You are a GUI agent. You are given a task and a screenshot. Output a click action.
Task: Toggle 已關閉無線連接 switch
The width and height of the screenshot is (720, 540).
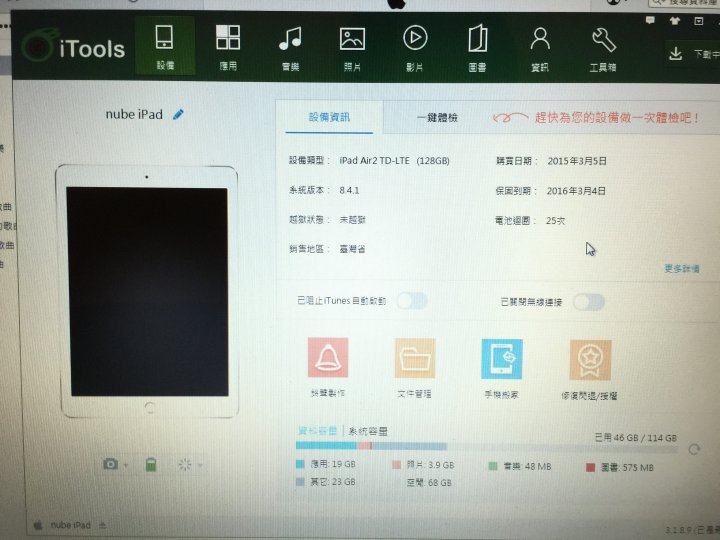coord(589,302)
